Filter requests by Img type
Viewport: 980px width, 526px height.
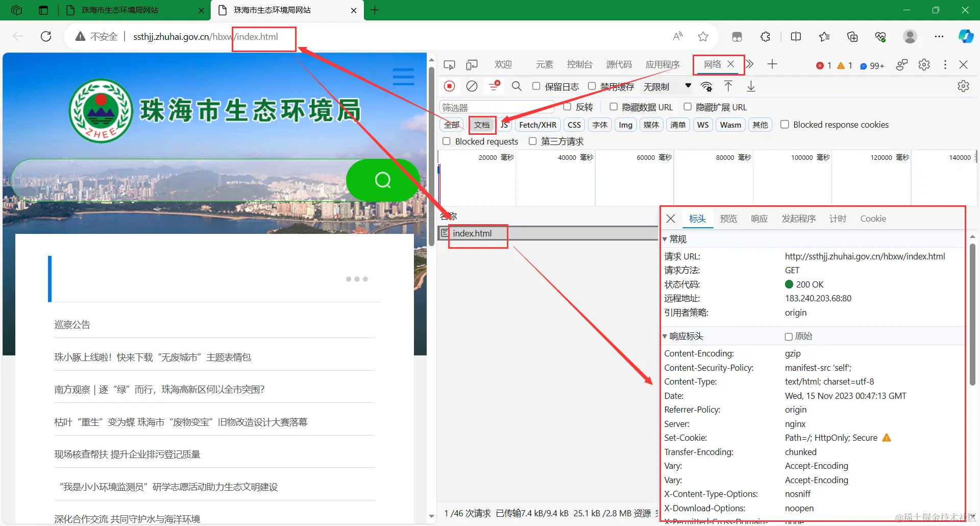626,125
